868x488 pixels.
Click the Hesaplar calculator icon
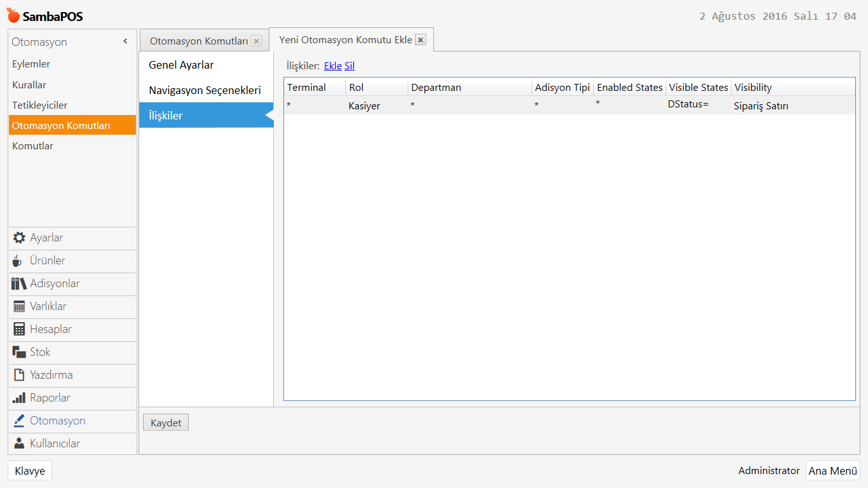(x=19, y=329)
